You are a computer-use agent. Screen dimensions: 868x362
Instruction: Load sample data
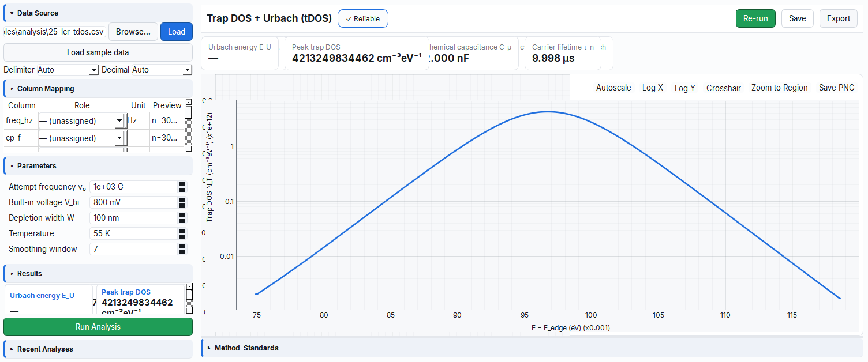click(98, 52)
